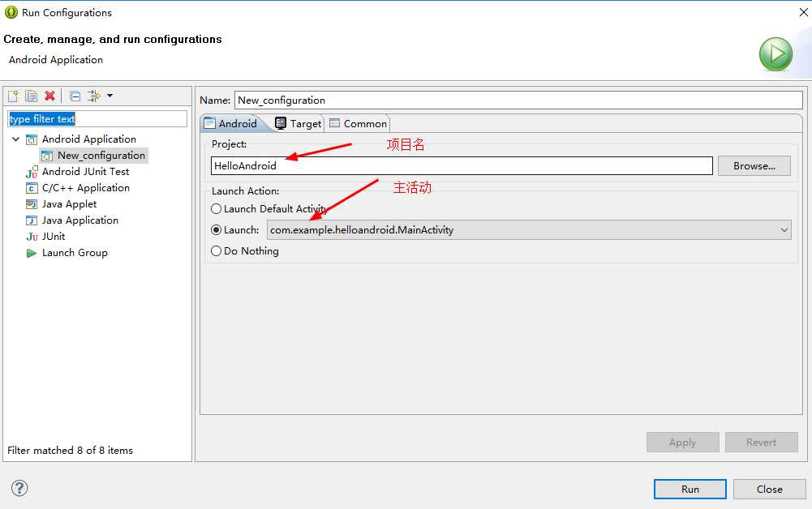Switch to the Target tab
This screenshot has height=509, width=812.
(299, 124)
